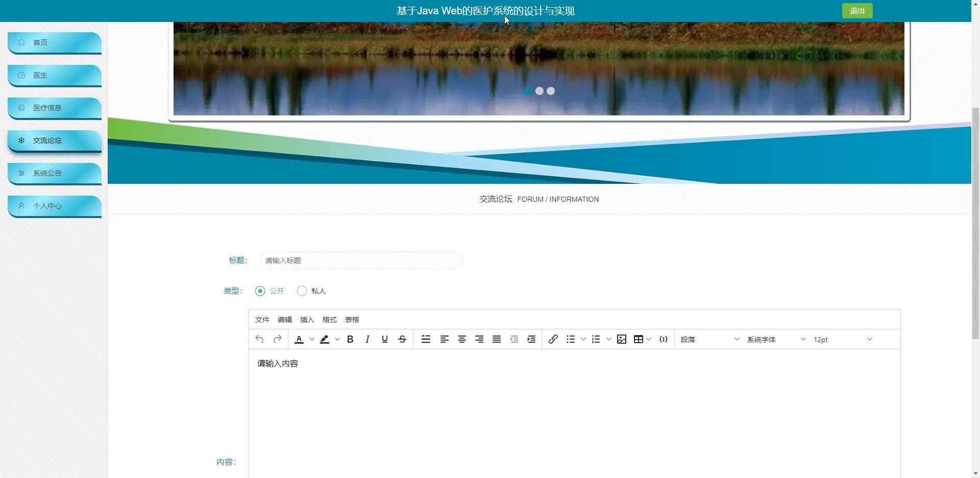Redo the last edit in editor
Image resolution: width=980 pixels, height=478 pixels.
point(277,339)
